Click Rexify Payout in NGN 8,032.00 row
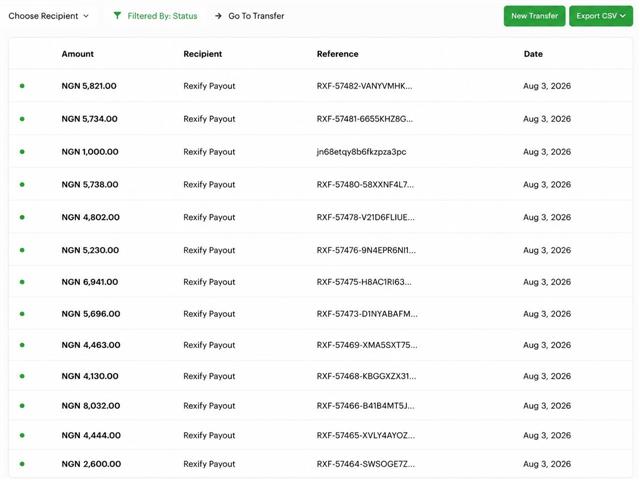 [x=209, y=406]
